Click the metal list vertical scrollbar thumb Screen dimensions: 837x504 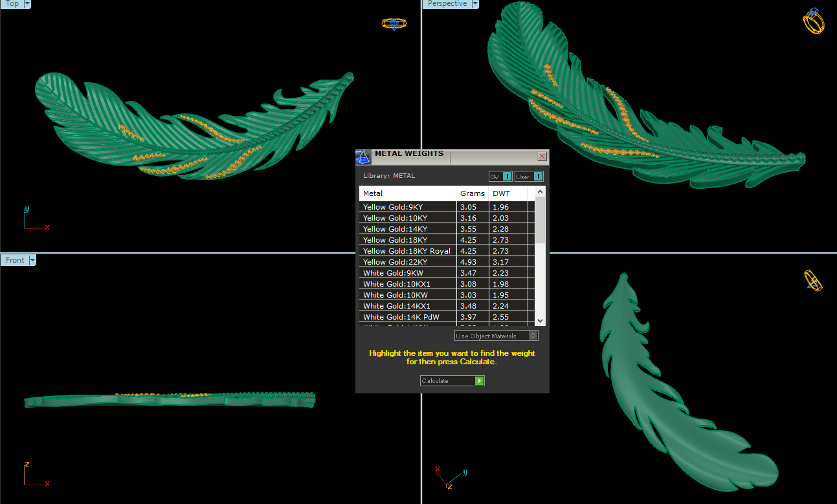(x=541, y=220)
